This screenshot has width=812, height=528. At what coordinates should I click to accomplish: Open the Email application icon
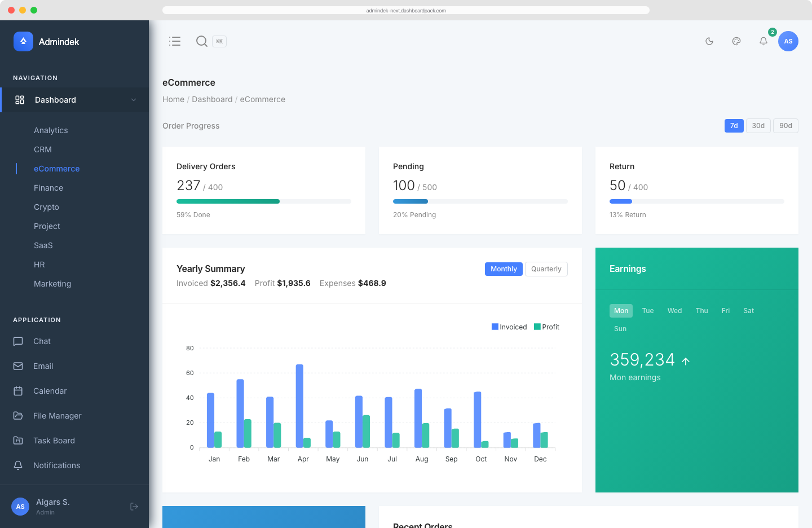[17, 366]
